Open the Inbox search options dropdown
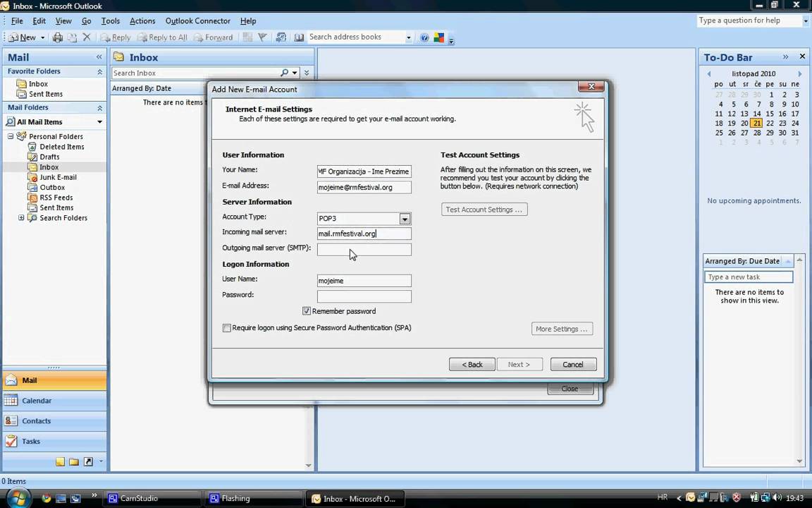 coord(295,73)
